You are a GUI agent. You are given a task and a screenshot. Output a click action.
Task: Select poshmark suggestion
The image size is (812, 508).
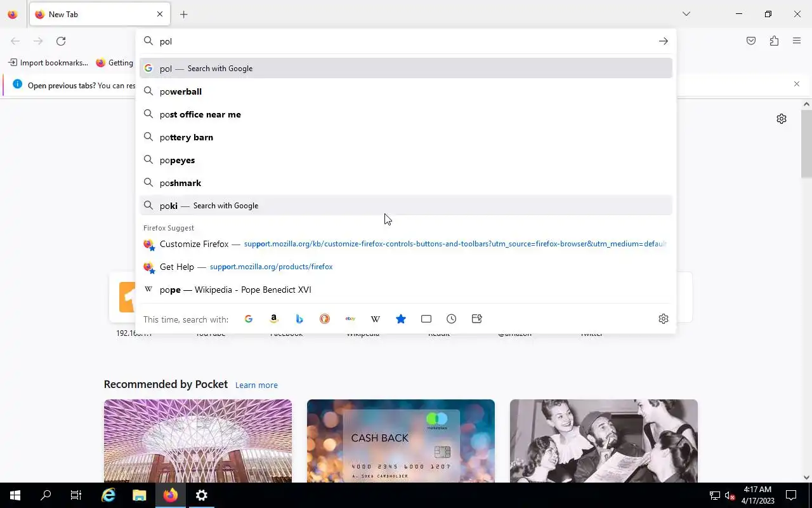[x=406, y=183]
